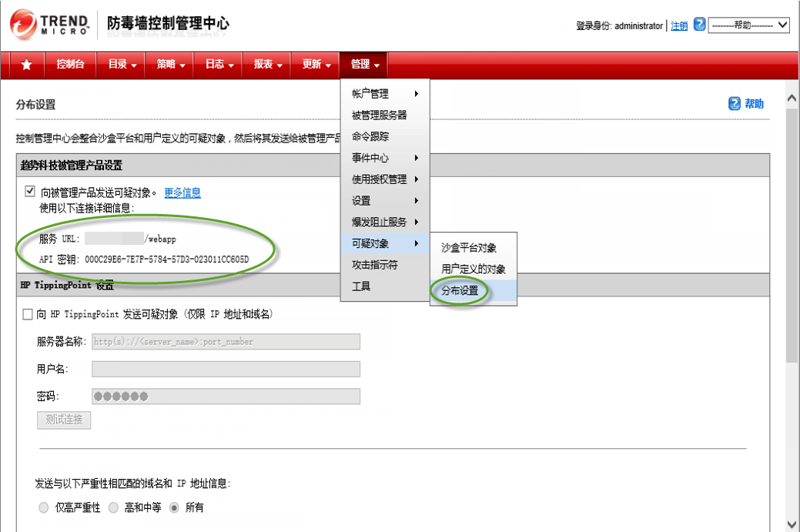
Task: Click the blue help question mark icon near 注销
Action: pos(699,25)
